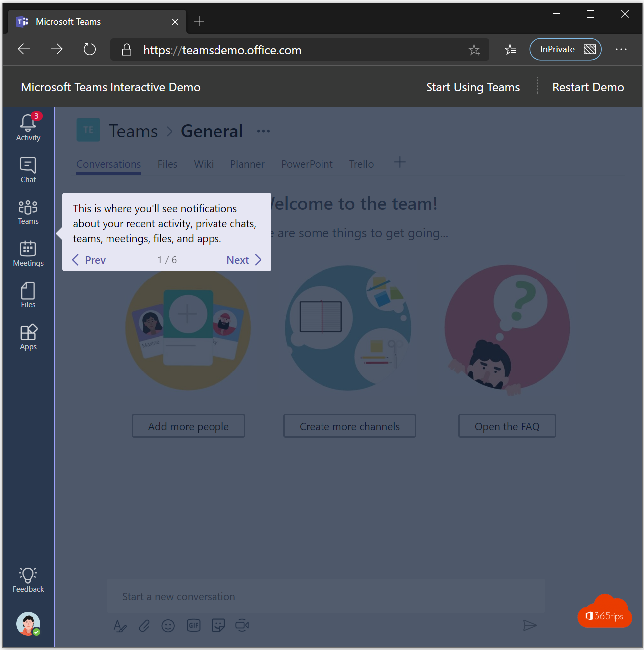The height and width of the screenshot is (650, 644).
Task: Click the Open the FAQ button
Action: pyautogui.click(x=507, y=426)
